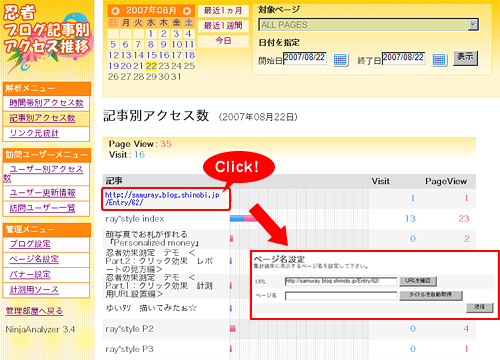Click the ray*style P2 access bar
This screenshot has height=360, width=500.
(x=233, y=329)
